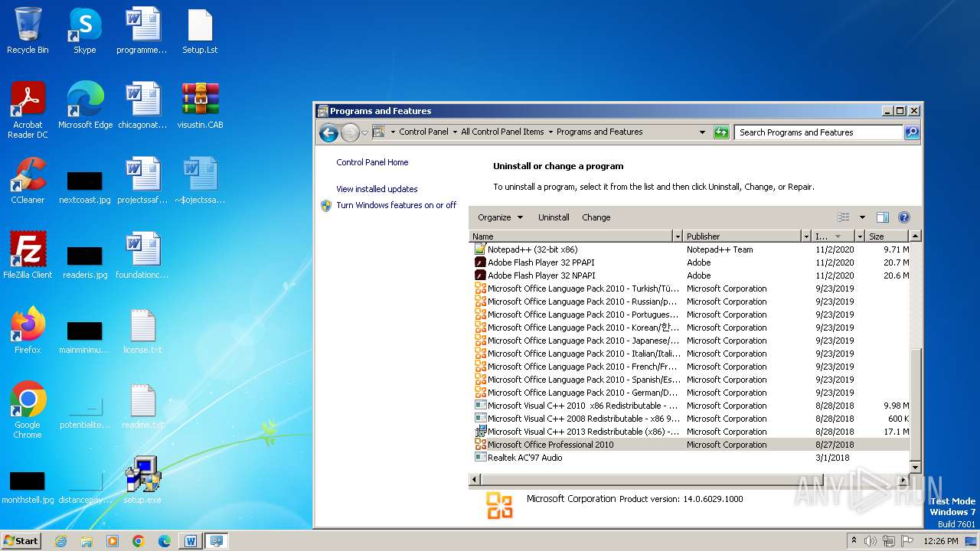Image resolution: width=980 pixels, height=551 pixels.
Task: Click the vertical scrollbar up arrow
Action: (915, 236)
